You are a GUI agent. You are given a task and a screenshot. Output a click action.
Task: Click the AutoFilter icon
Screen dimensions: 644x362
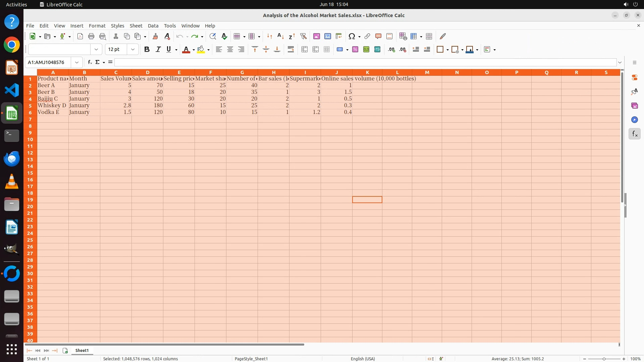point(303,36)
